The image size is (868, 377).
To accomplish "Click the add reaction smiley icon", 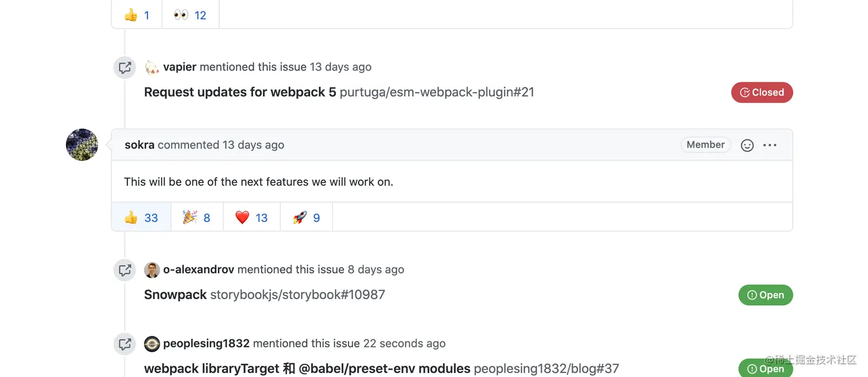I will pyautogui.click(x=747, y=145).
